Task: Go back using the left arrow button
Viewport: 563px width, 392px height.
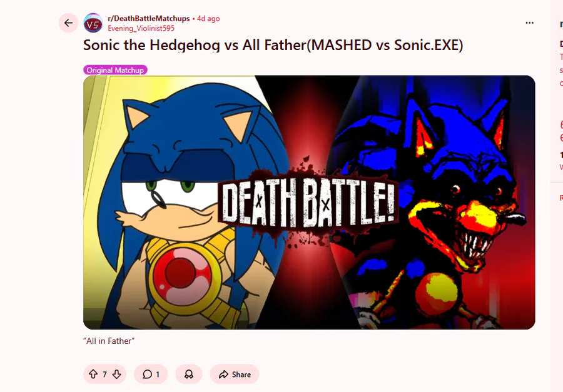Action: [x=68, y=23]
